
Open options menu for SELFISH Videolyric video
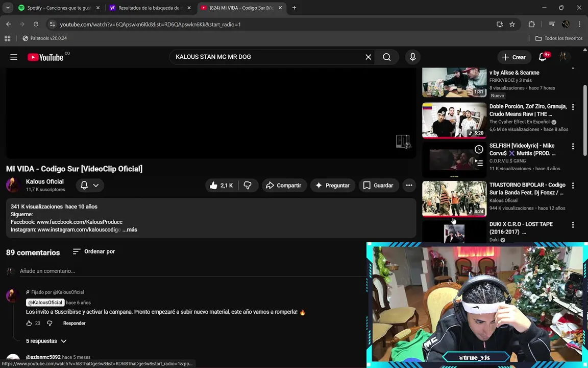(x=573, y=146)
